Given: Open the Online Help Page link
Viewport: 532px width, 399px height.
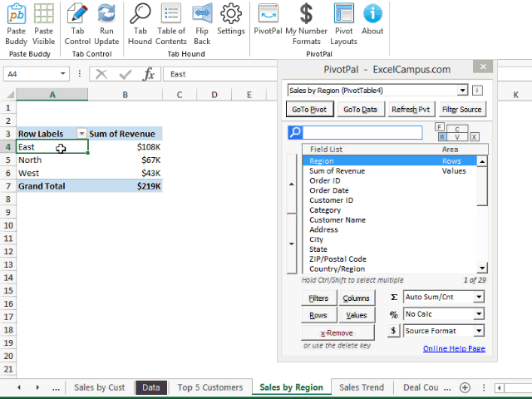Looking at the screenshot, I should (x=454, y=349).
